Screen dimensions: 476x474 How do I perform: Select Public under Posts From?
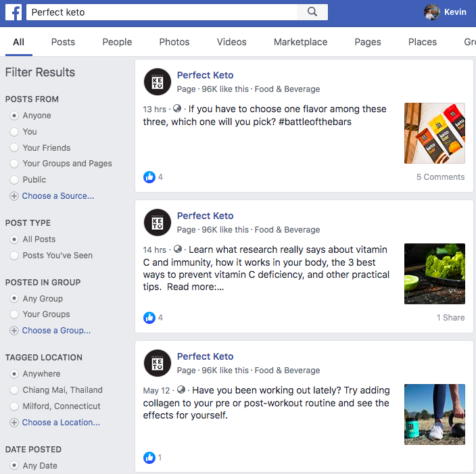[x=14, y=180]
